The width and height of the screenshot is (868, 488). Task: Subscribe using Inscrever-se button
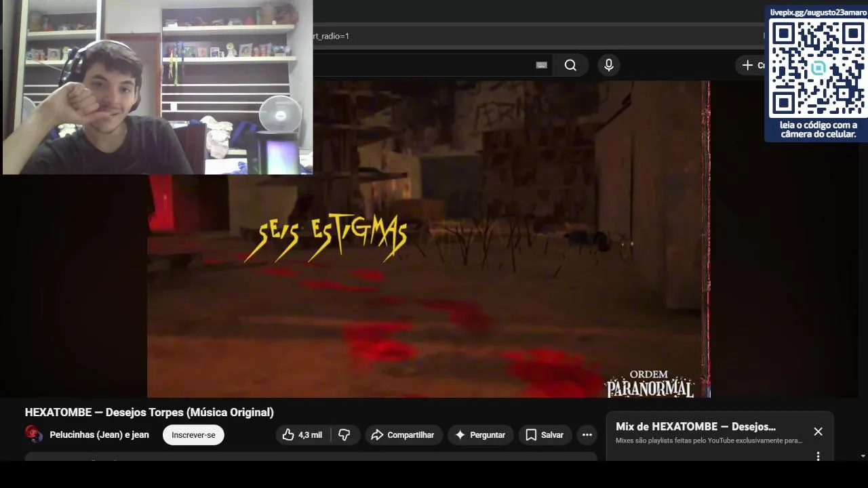(193, 435)
